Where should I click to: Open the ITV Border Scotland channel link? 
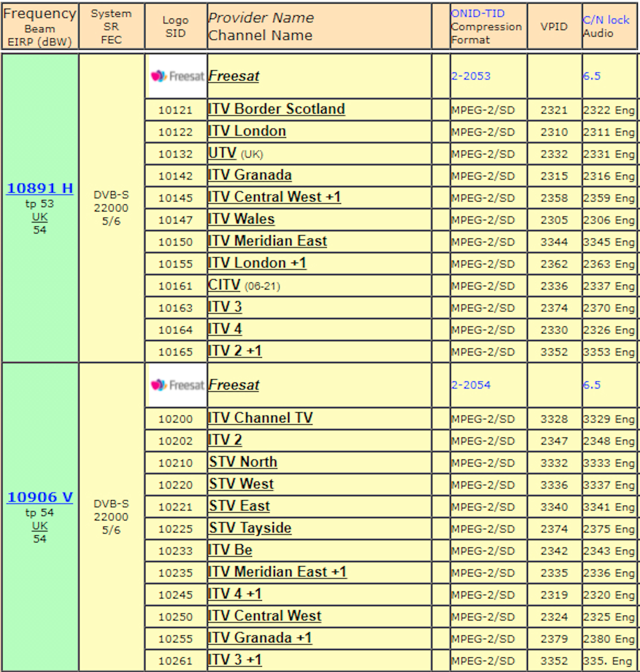pyautogui.click(x=276, y=109)
